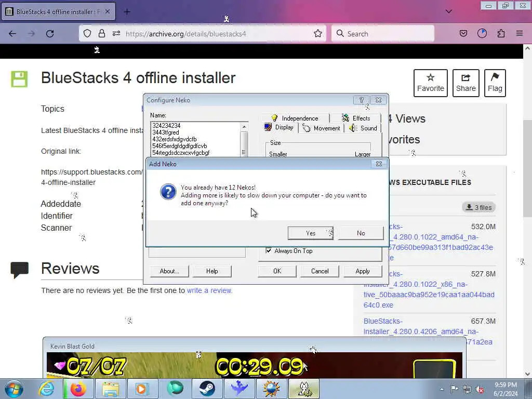532x399 pixels.
Task: Click the name list scroll up arrow
Action: [x=244, y=127]
